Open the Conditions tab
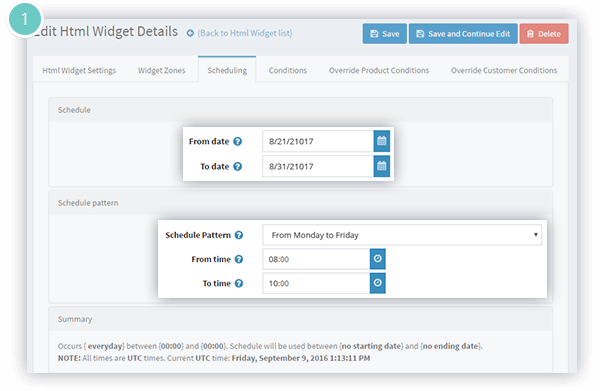 [288, 70]
